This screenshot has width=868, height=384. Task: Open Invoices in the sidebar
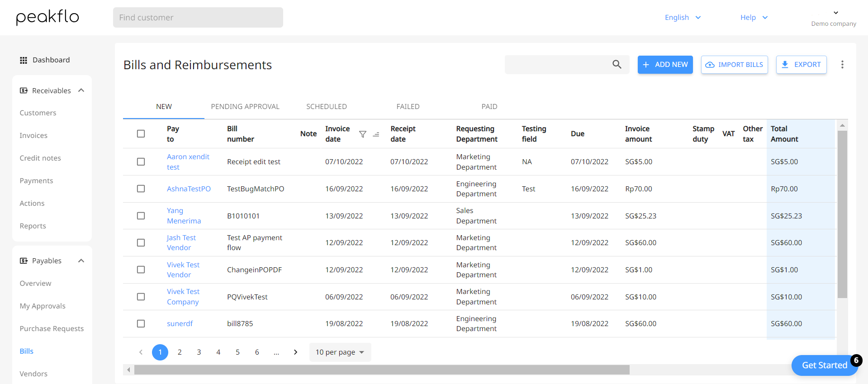pyautogui.click(x=33, y=136)
